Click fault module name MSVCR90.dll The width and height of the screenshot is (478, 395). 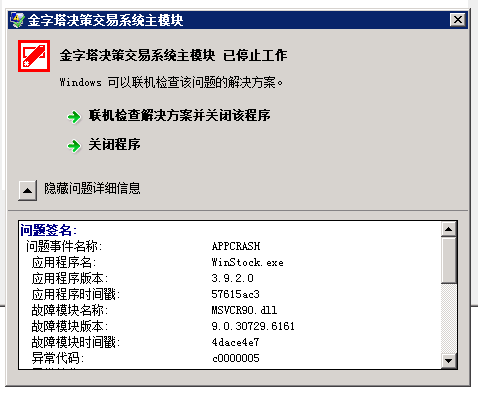click(x=244, y=310)
